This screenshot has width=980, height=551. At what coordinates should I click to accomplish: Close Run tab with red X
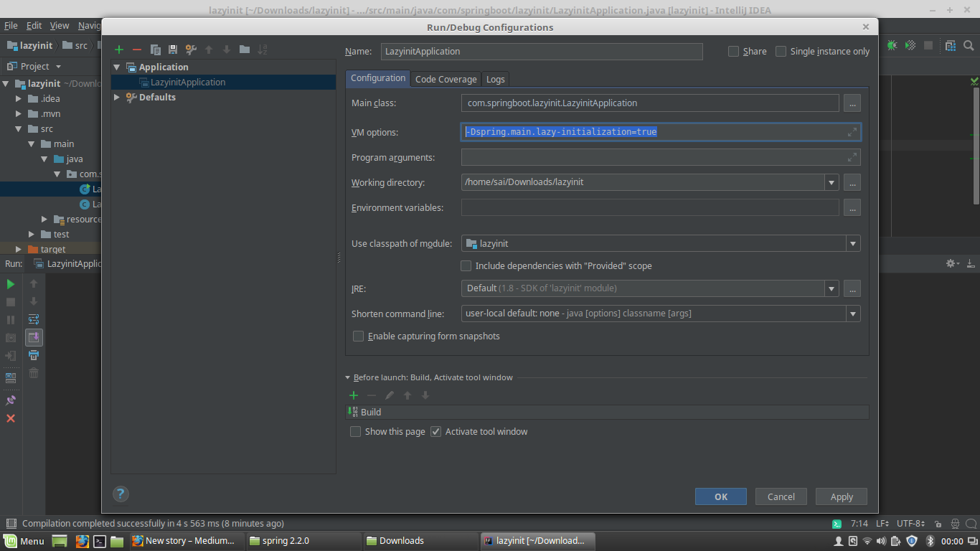(11, 418)
